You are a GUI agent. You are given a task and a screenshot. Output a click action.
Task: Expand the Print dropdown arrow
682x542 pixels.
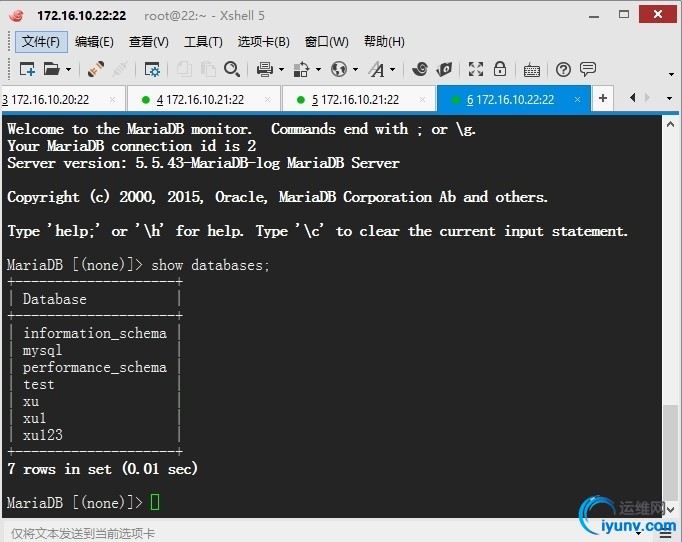281,70
